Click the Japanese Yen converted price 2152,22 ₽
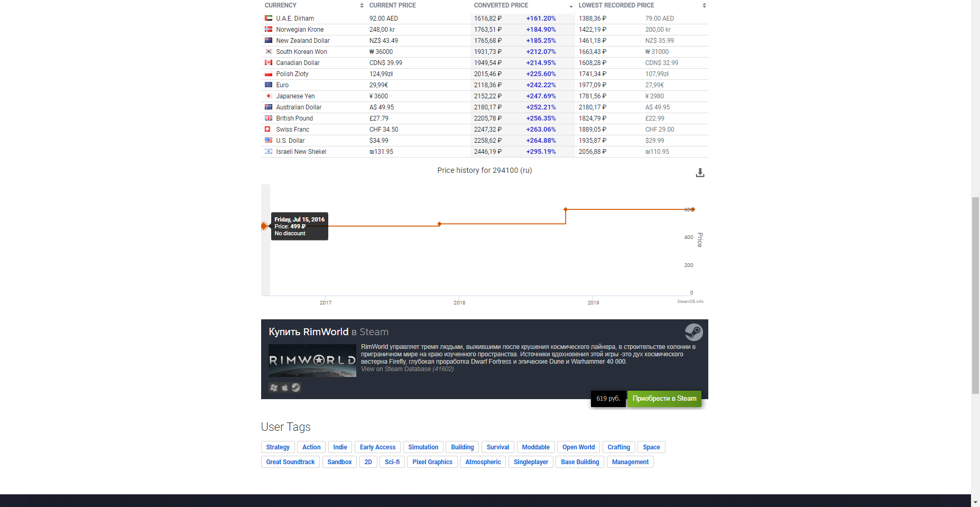The height and width of the screenshot is (507, 980). 488,96
